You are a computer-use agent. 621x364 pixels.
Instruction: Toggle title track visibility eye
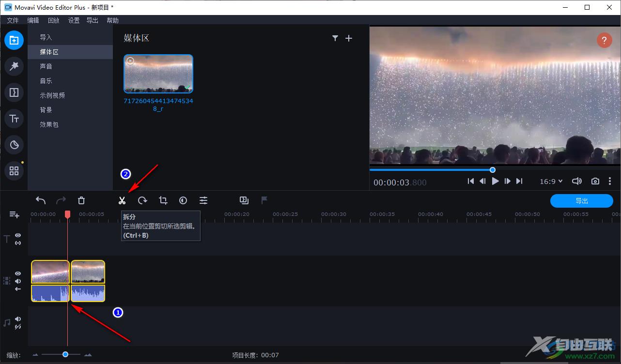18,235
